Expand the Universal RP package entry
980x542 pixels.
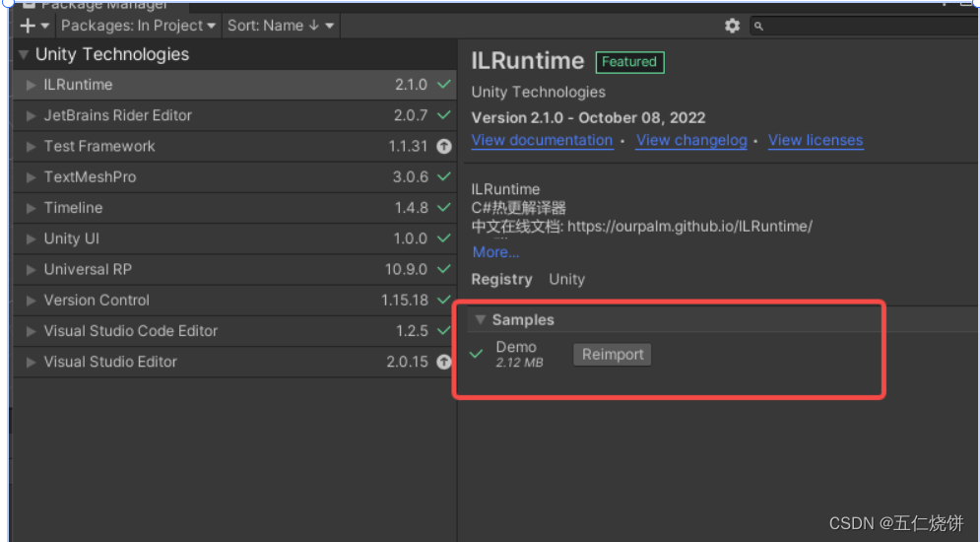pos(31,269)
